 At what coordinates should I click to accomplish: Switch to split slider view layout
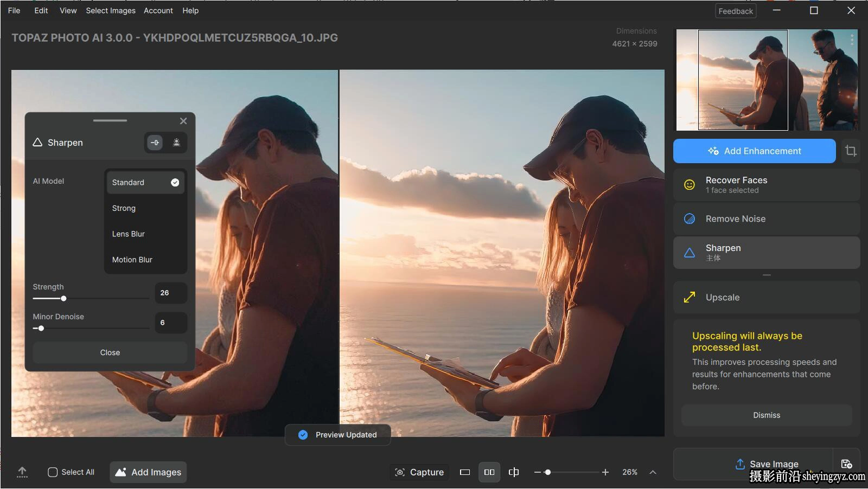pyautogui.click(x=513, y=472)
